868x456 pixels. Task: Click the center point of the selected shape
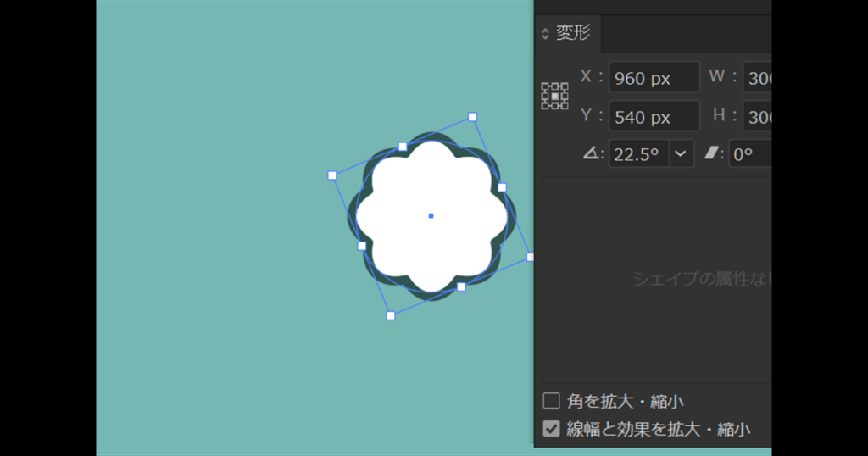tap(431, 215)
